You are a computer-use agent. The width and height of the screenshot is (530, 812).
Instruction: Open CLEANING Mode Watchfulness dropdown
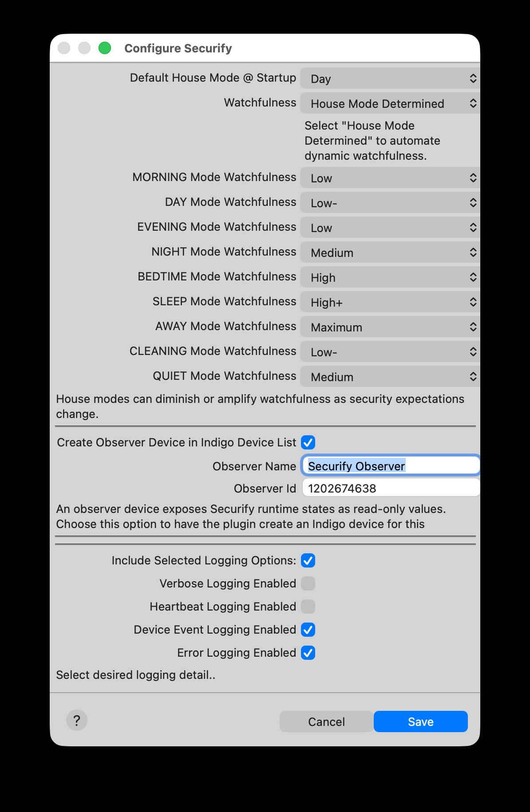point(390,352)
